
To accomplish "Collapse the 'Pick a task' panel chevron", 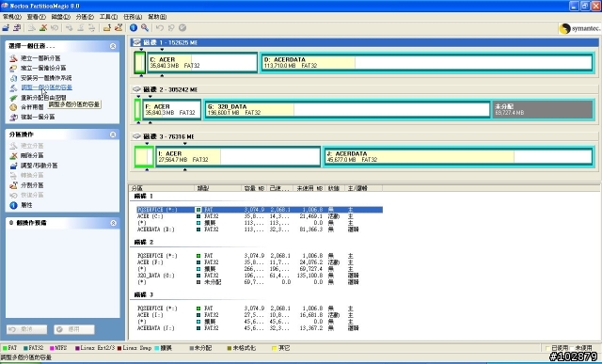I will tap(113, 46).
